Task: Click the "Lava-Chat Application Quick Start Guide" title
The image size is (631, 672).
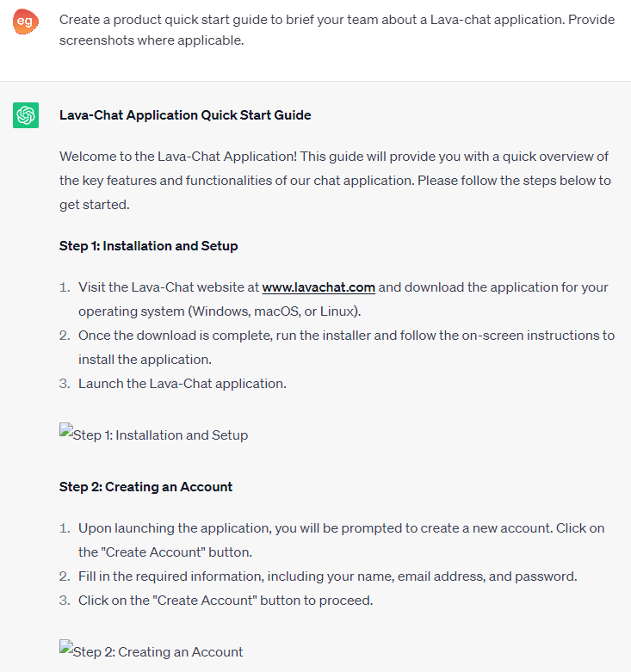Action: coord(185,115)
